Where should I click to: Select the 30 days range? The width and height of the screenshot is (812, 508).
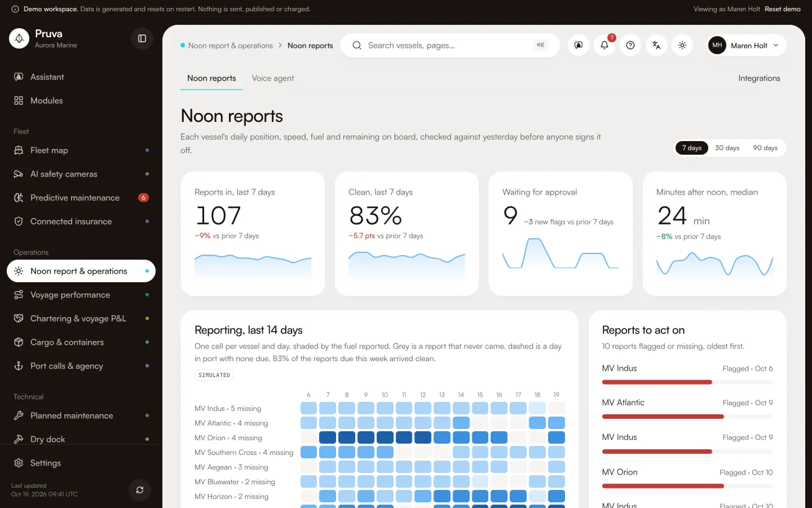coord(727,148)
